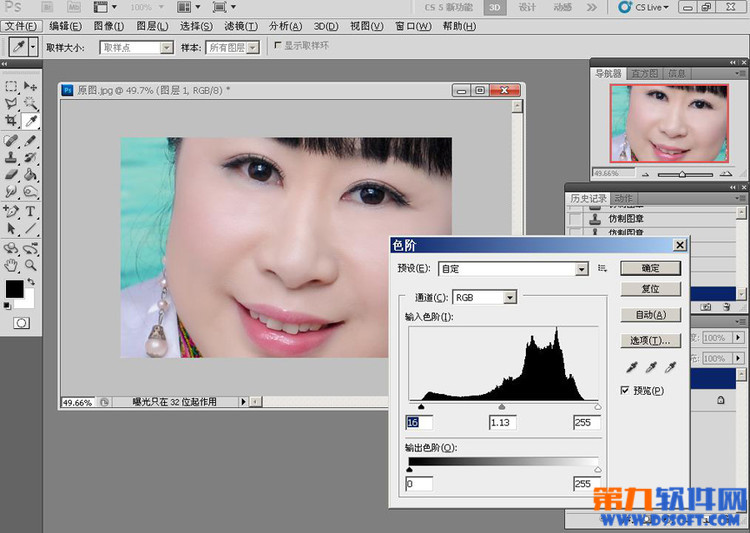The image size is (750, 533).
Task: Switch to the 直方图 tab
Action: point(644,73)
